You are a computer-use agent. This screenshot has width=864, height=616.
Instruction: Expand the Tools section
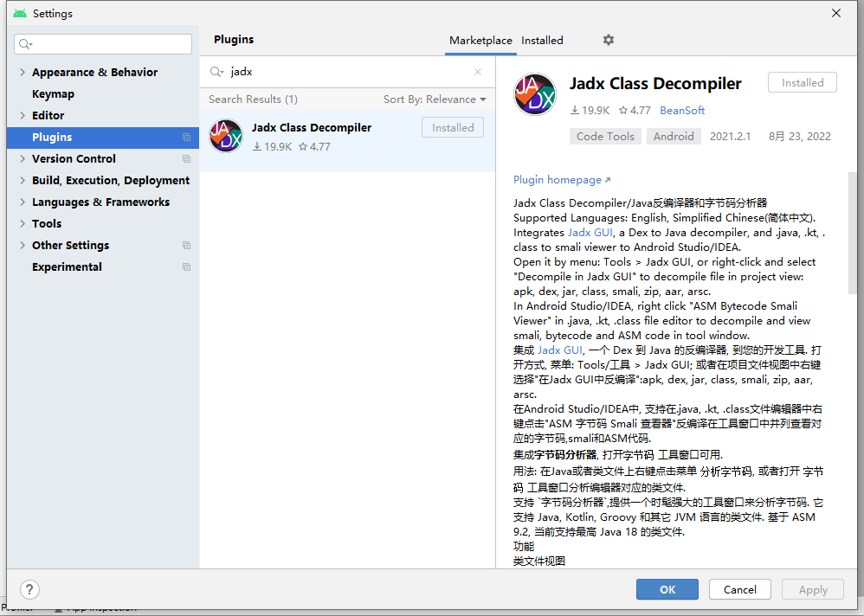pyautogui.click(x=23, y=223)
